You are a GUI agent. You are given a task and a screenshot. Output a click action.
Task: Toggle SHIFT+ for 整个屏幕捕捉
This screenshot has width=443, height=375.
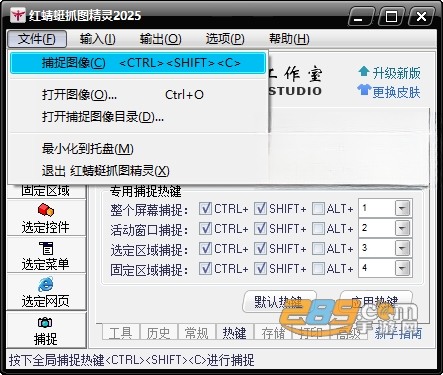[260, 209]
